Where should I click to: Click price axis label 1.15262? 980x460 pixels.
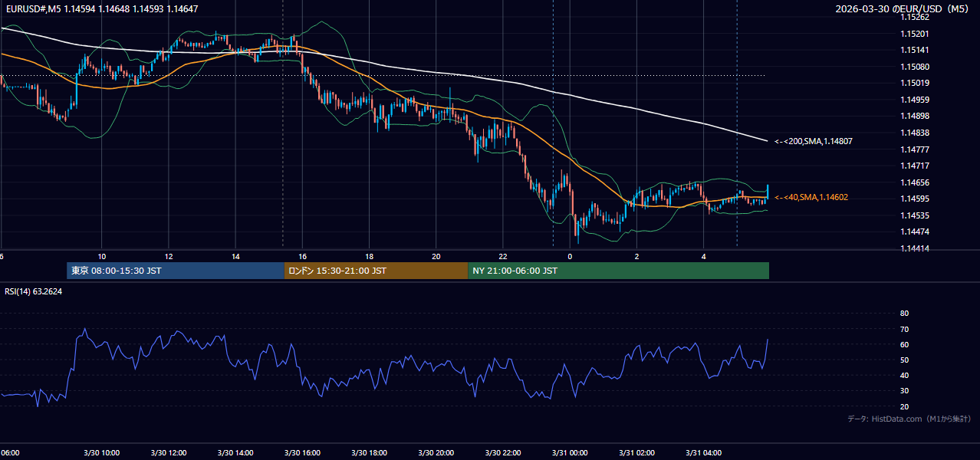(x=915, y=17)
